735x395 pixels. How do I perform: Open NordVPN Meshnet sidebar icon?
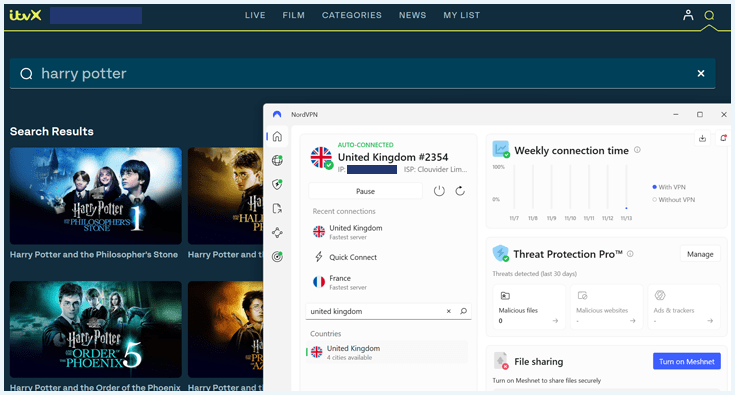[277, 232]
